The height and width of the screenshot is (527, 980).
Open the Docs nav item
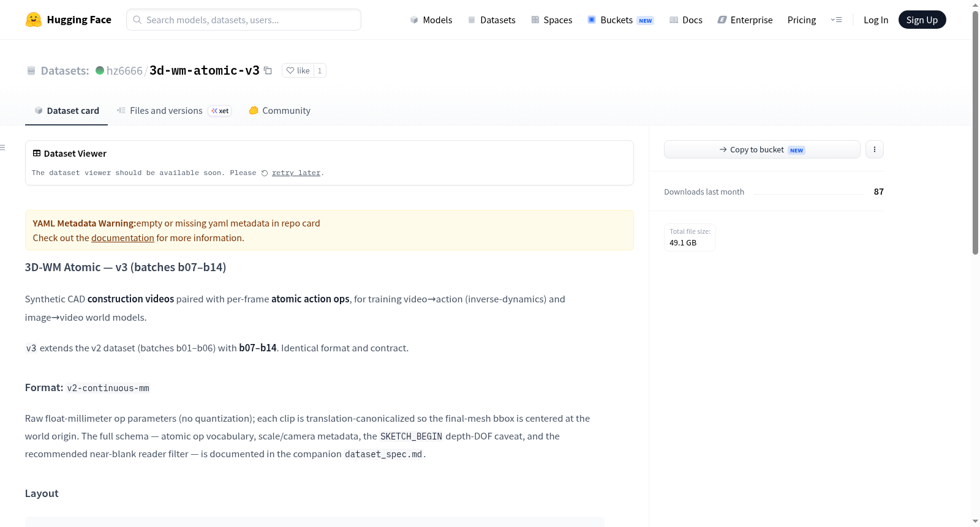tap(686, 20)
